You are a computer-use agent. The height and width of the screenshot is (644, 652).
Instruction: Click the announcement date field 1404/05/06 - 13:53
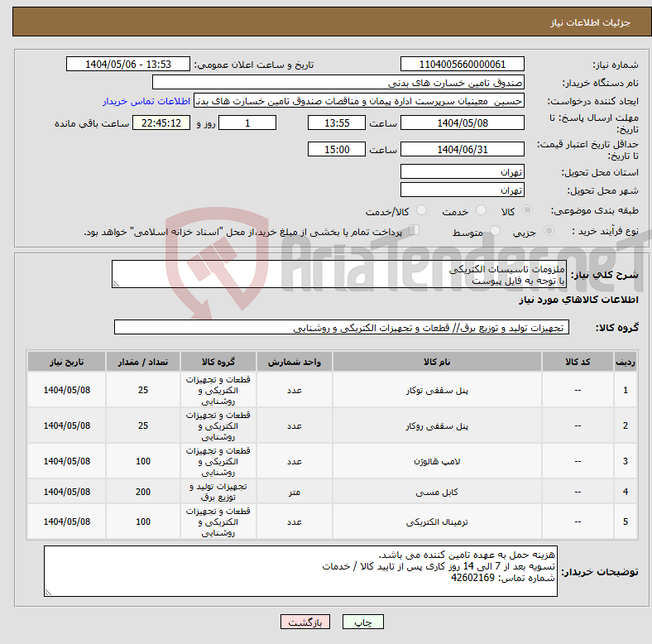(x=128, y=64)
